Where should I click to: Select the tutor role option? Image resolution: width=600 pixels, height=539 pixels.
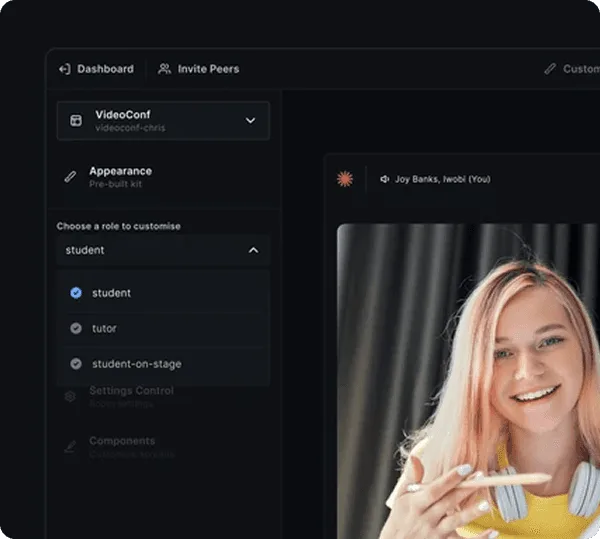[163, 328]
